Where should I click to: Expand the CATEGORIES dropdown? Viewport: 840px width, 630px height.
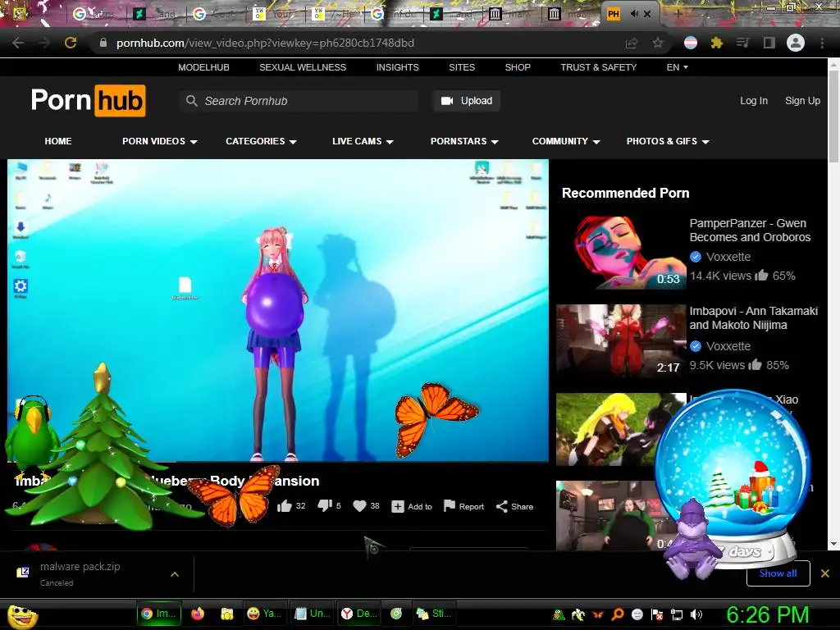click(x=261, y=141)
